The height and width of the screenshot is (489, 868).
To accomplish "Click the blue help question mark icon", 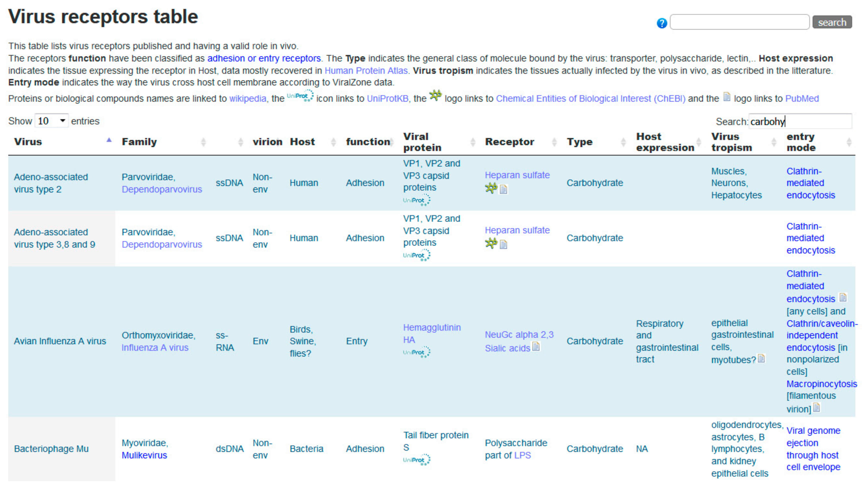I will click(662, 23).
